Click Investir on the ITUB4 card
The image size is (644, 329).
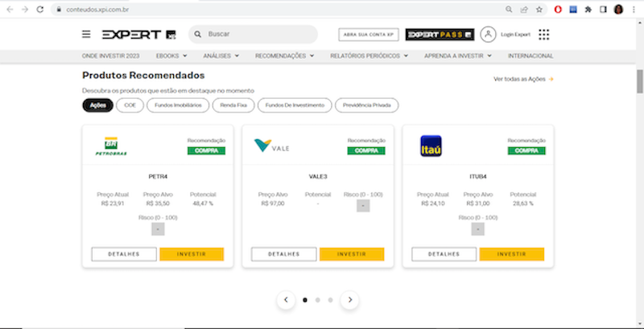click(x=512, y=254)
